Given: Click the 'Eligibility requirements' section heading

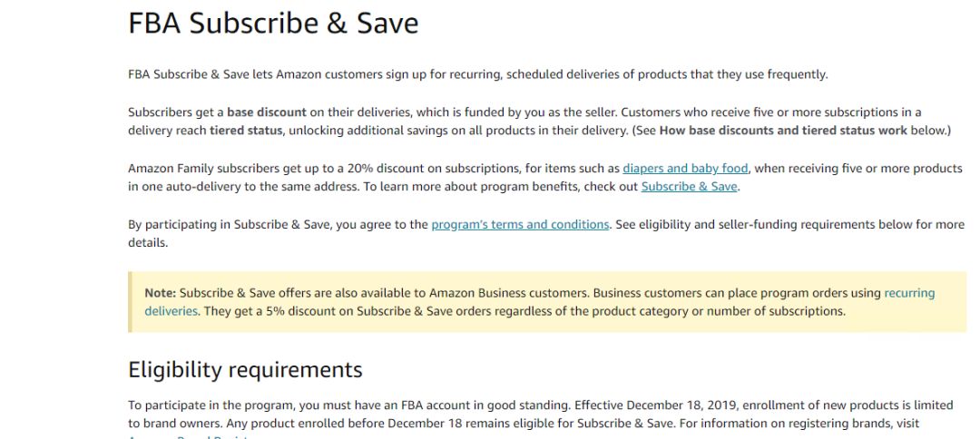Looking at the screenshot, I should tap(245, 370).
